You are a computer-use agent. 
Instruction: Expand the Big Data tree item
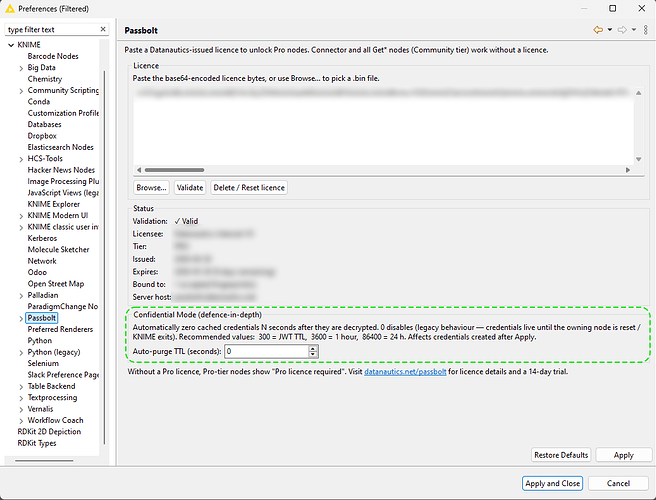click(21, 68)
